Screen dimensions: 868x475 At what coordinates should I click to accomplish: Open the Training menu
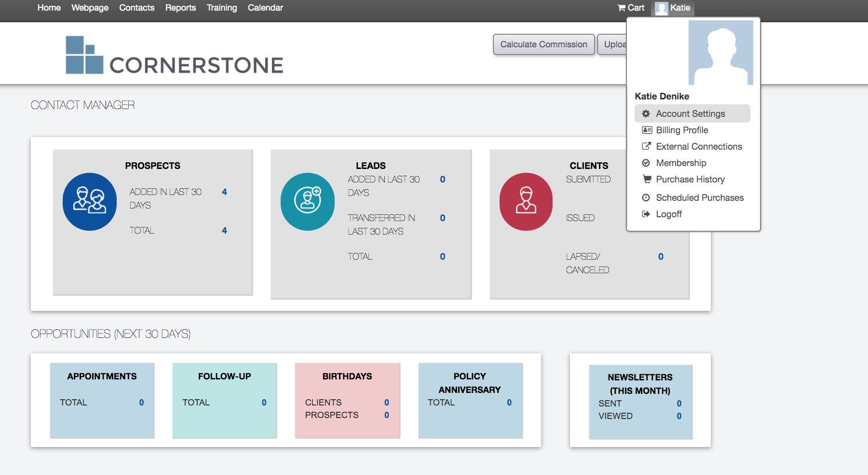point(222,8)
